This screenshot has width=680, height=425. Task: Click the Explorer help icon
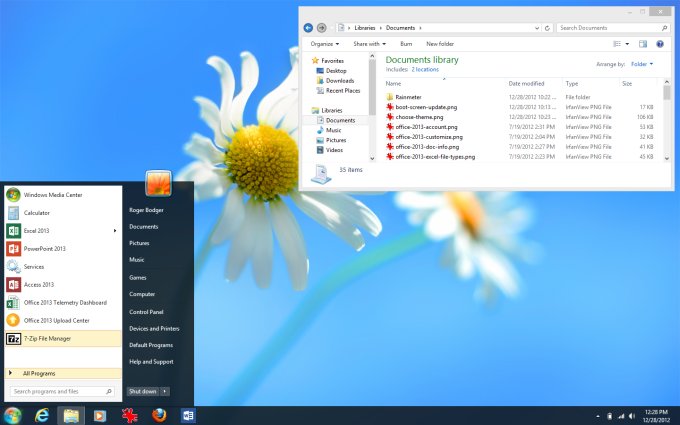coord(660,44)
